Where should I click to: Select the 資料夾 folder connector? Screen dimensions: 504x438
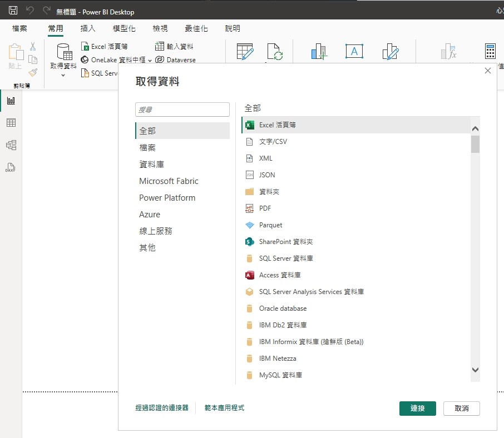356,192
